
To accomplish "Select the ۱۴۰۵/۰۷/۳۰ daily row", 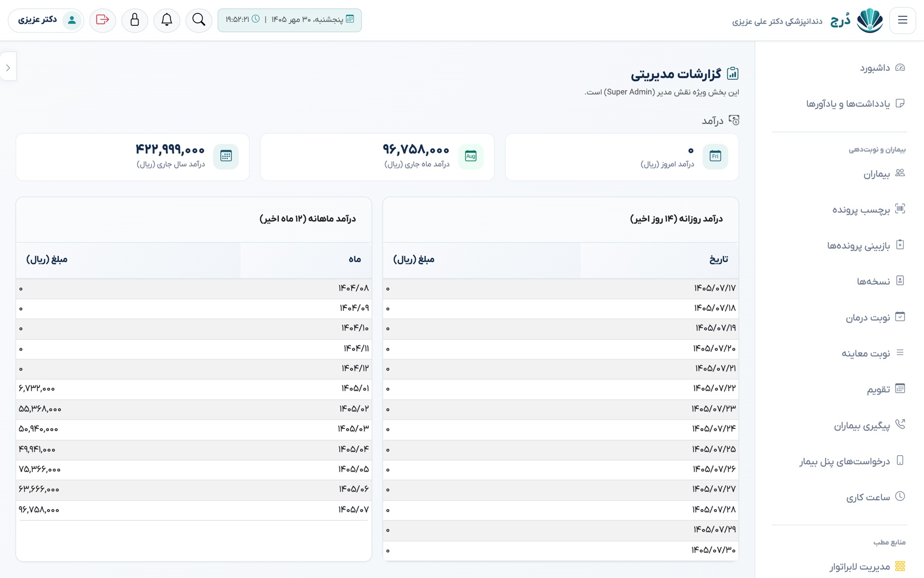I will click(x=561, y=550).
